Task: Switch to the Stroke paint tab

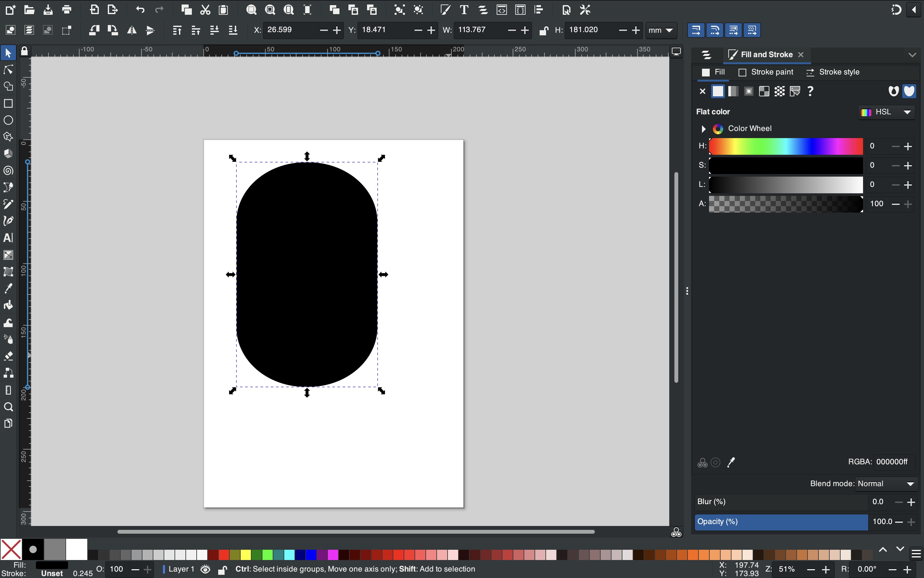Action: pyautogui.click(x=766, y=72)
